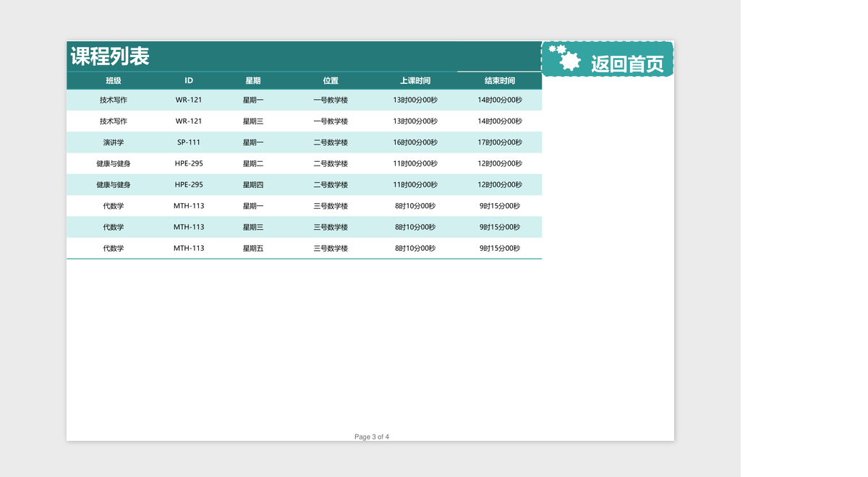Select the 星期五 weekday cell
Viewport: 868px width, 477px height.
coord(253,248)
